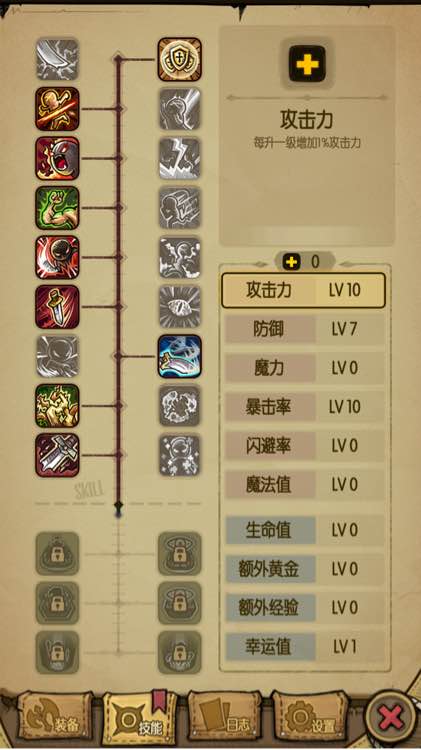Select the 幸运值 LV 1 stat row
421x750 pixels.
pyautogui.click(x=305, y=647)
